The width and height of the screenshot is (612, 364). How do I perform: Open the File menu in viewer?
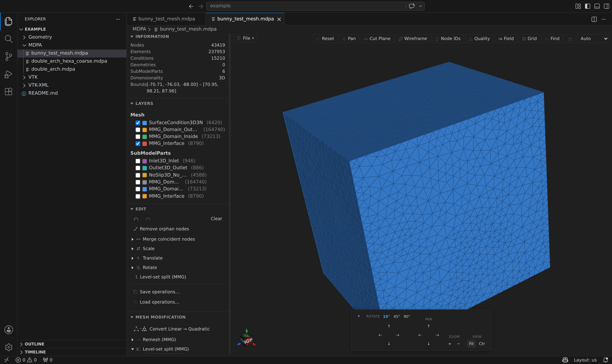245,38
